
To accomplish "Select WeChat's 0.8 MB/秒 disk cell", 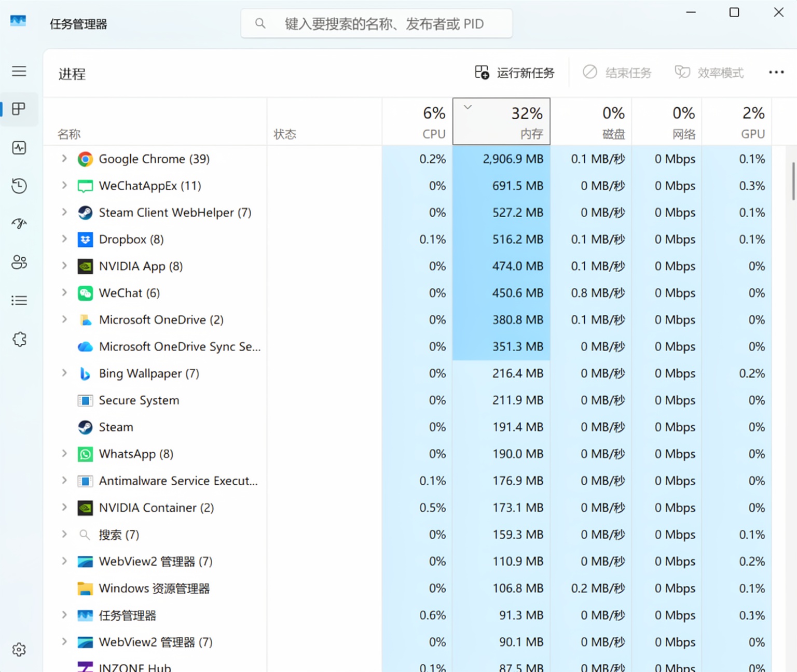I will [591, 293].
